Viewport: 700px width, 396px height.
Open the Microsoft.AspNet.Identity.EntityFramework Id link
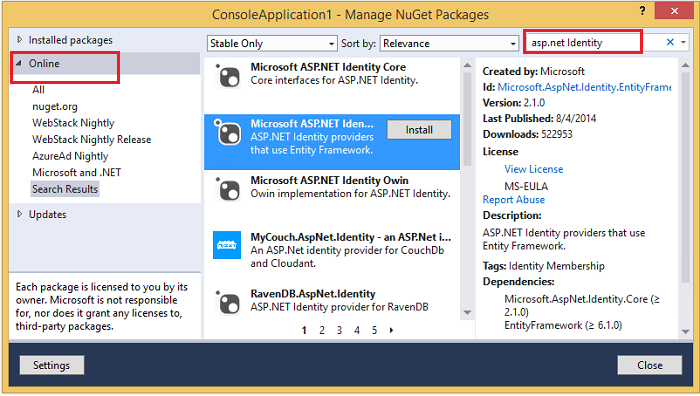(x=584, y=87)
